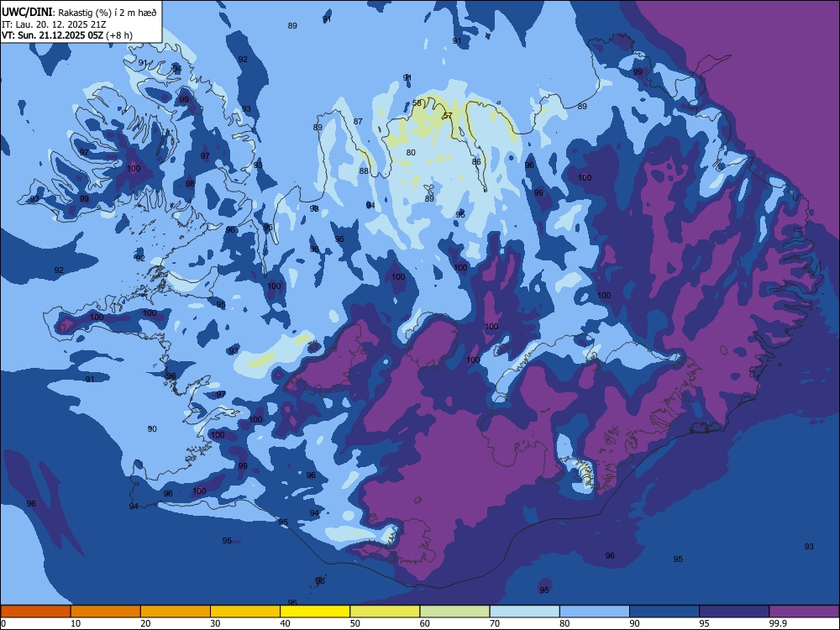Viewport: 840px width, 630px height.
Task: Click the '94' value at Reykjanes southwest tip
Action: coord(134,507)
